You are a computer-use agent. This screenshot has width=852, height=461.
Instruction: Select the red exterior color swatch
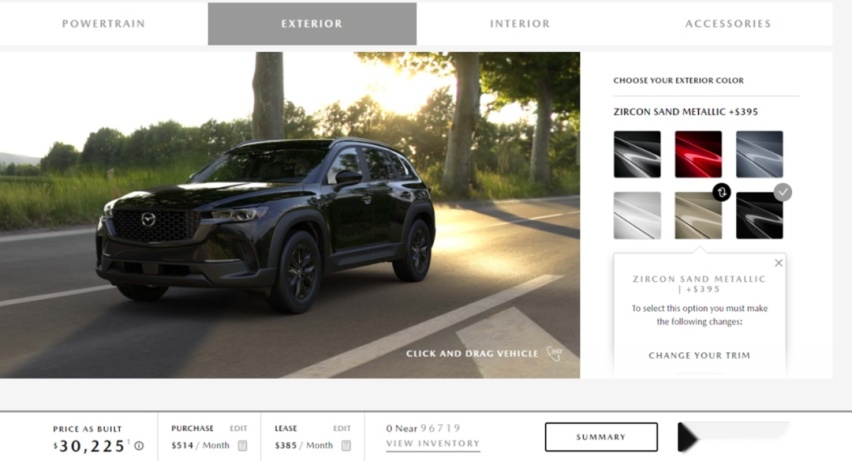(x=698, y=154)
